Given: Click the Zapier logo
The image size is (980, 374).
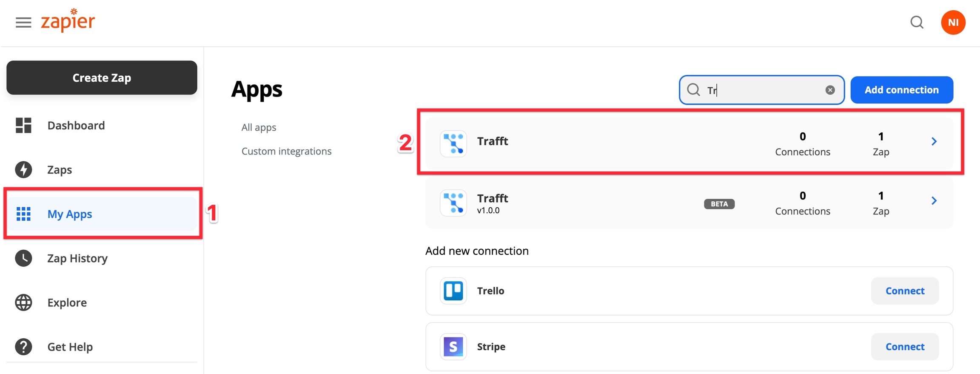Looking at the screenshot, I should [68, 20].
